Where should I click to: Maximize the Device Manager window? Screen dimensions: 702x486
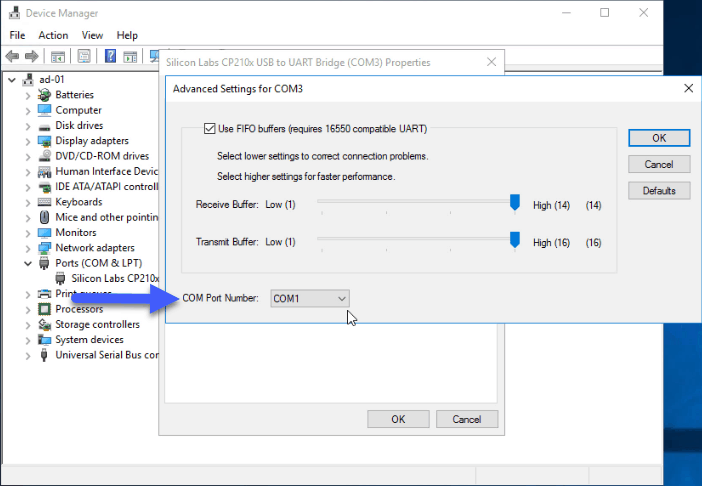604,13
